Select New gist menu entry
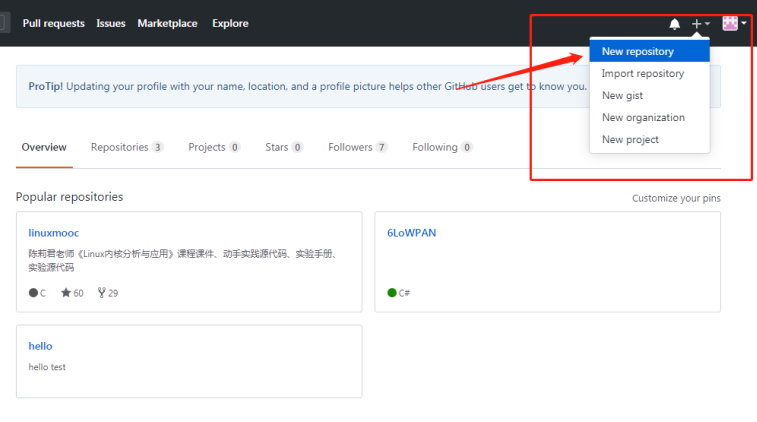 (649, 96)
